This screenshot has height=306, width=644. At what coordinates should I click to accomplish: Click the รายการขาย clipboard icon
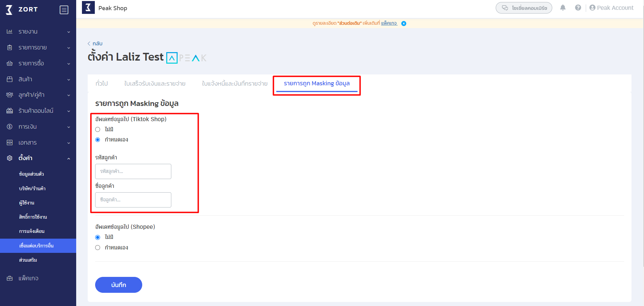(x=9, y=47)
